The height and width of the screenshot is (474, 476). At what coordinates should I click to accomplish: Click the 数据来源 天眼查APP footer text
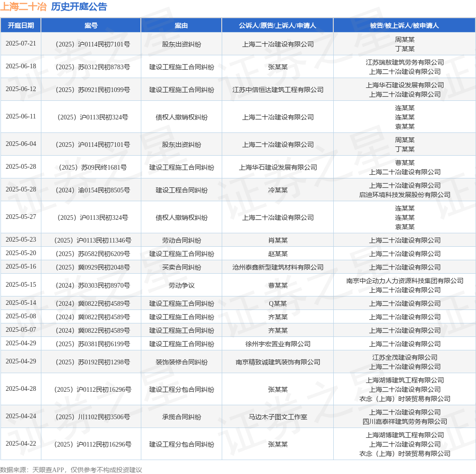click(x=71, y=470)
